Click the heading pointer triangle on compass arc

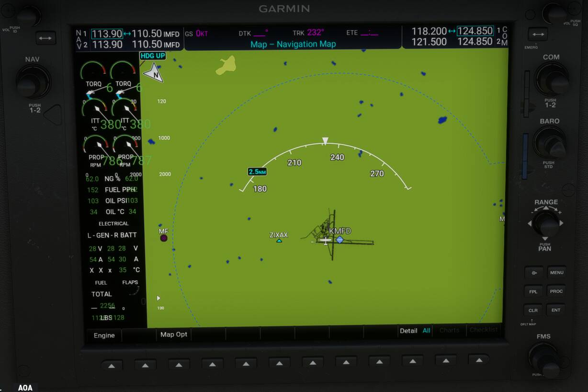click(325, 141)
